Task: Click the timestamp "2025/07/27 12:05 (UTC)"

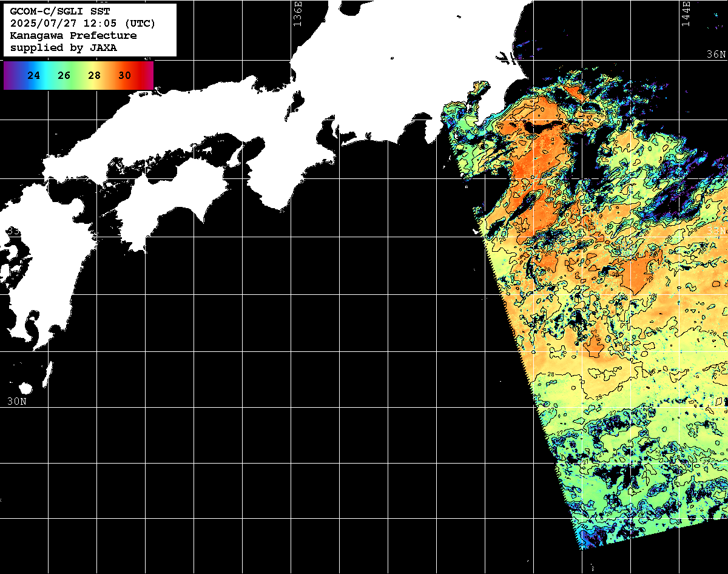Action: pyautogui.click(x=83, y=24)
